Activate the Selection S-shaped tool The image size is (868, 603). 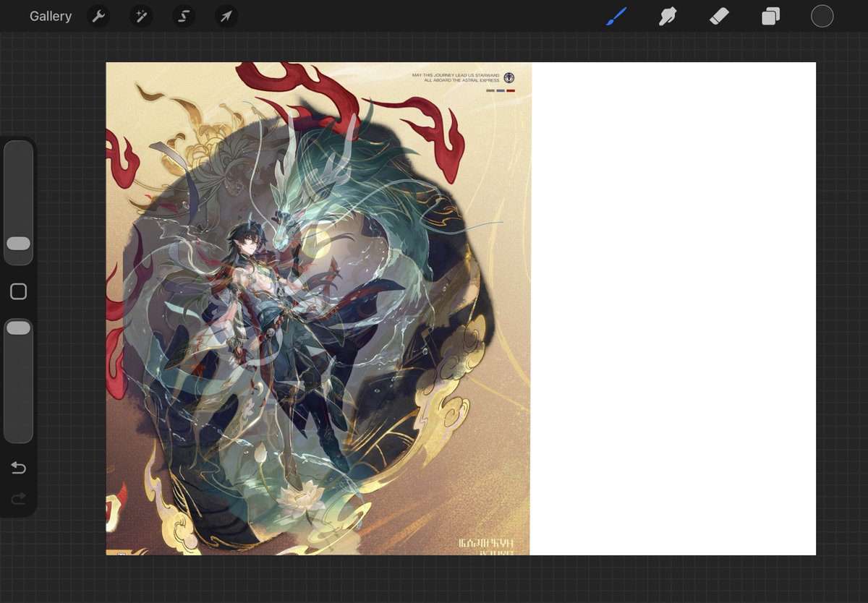(x=184, y=16)
